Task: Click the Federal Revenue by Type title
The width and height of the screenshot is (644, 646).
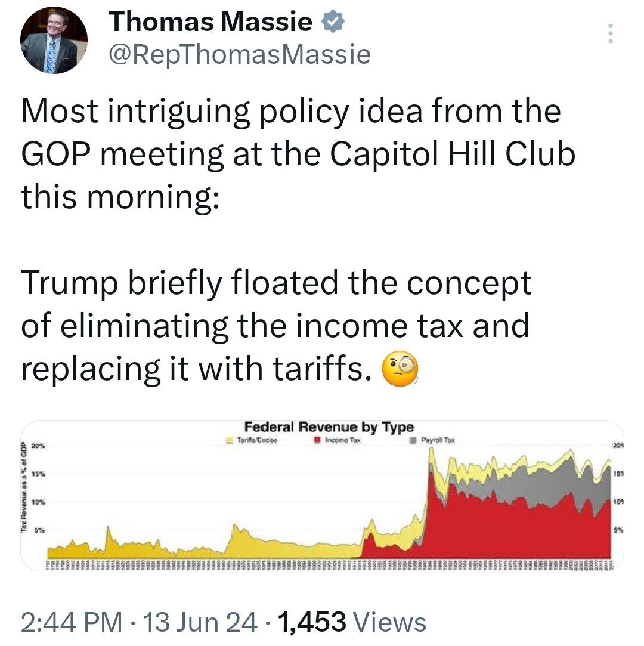Action: 329,427
